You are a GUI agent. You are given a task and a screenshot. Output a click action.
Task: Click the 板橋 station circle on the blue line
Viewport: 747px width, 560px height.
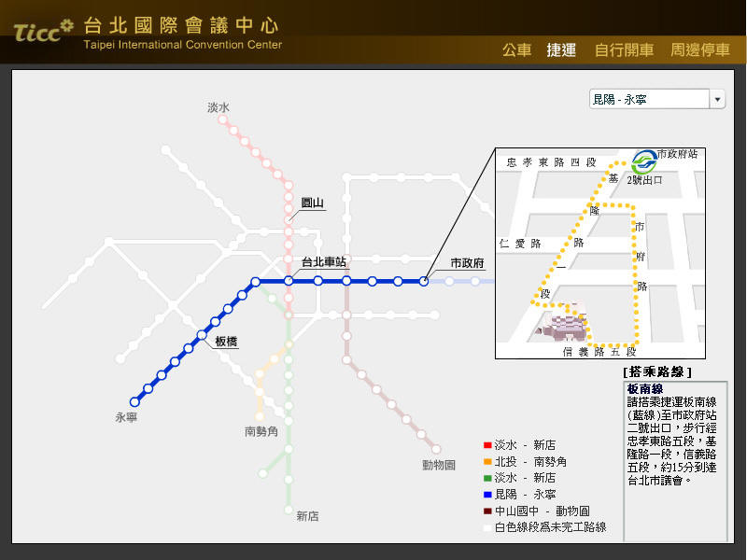click(202, 335)
